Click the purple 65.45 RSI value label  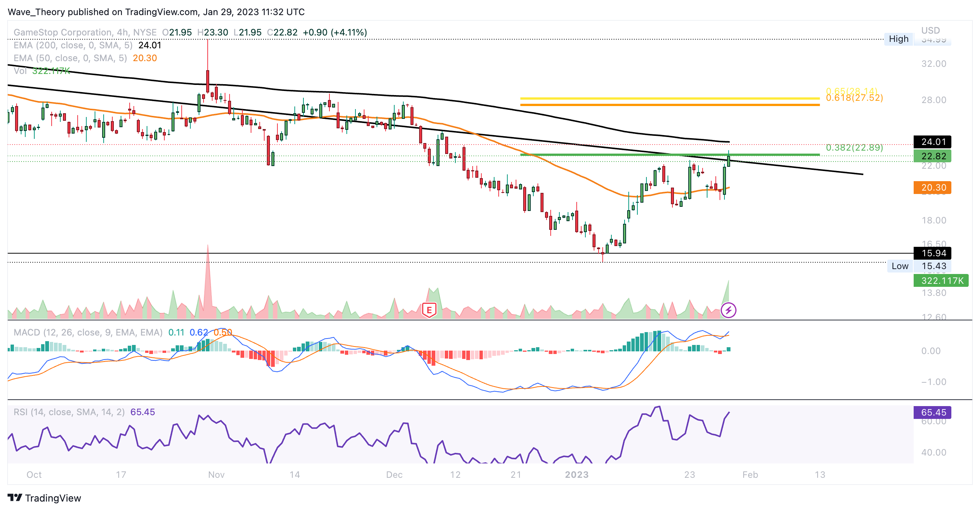(932, 412)
